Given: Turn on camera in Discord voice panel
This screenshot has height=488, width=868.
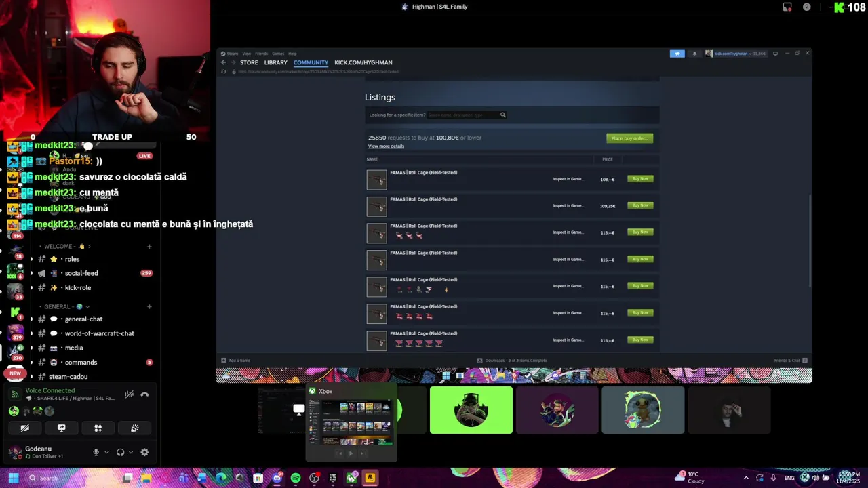Looking at the screenshot, I should point(25,428).
